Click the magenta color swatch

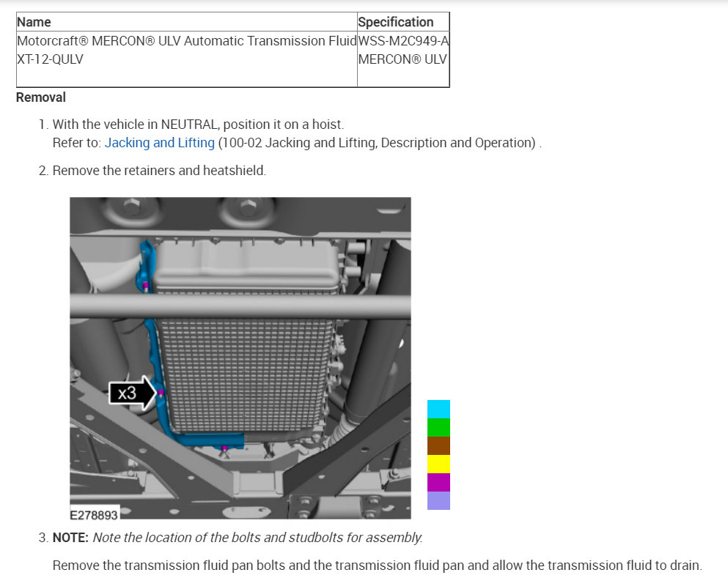pyautogui.click(x=438, y=483)
